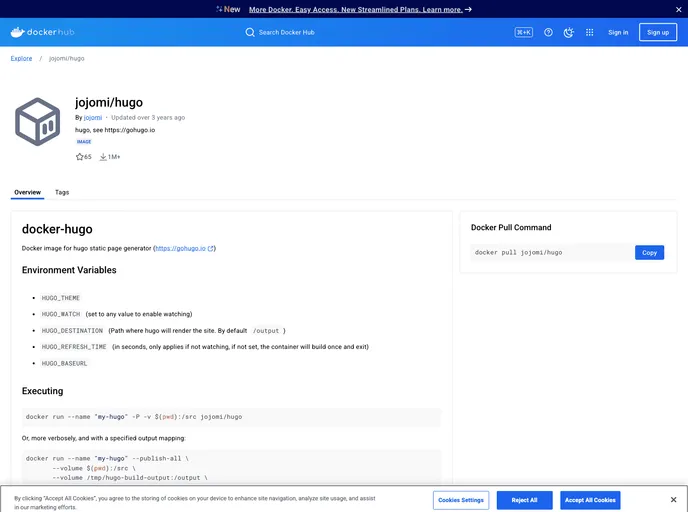688x512 pixels.
Task: Click the star icon showing 65
Action: pyautogui.click(x=79, y=157)
